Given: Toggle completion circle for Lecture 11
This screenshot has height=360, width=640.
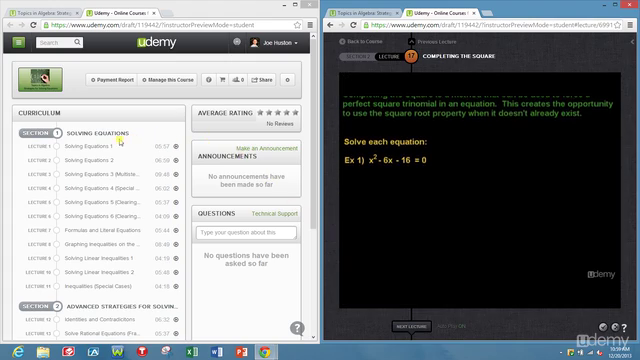Looking at the screenshot, I should click(57, 286).
